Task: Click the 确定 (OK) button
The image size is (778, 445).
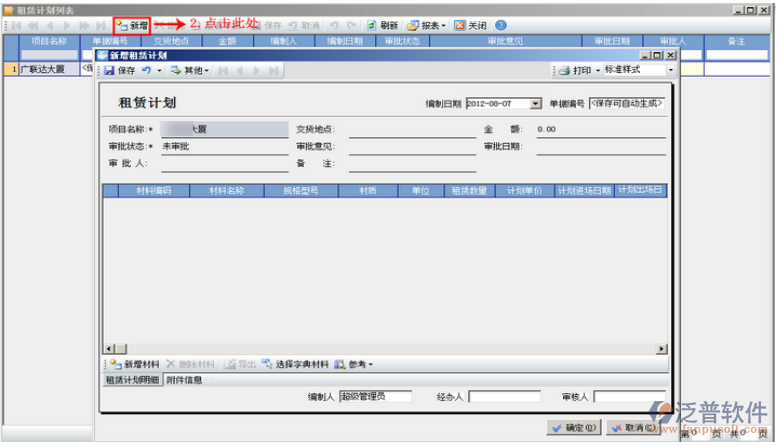Action: point(574,428)
